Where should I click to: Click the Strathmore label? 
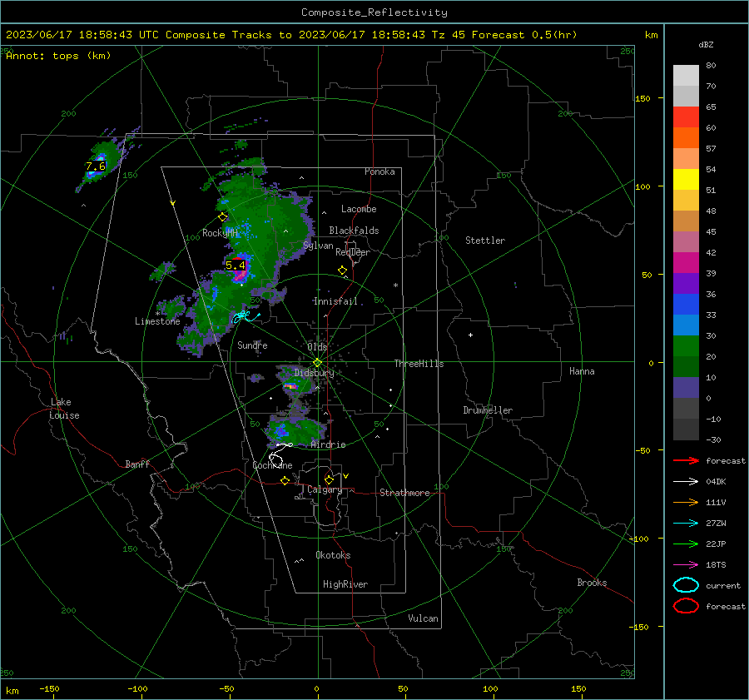pos(404,493)
